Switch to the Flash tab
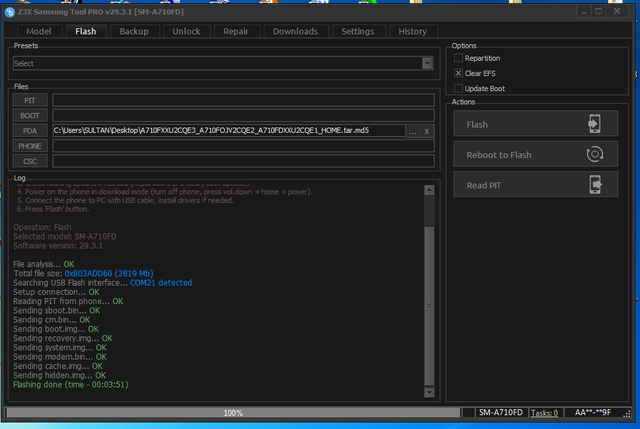The height and width of the screenshot is (429, 640). [x=86, y=31]
